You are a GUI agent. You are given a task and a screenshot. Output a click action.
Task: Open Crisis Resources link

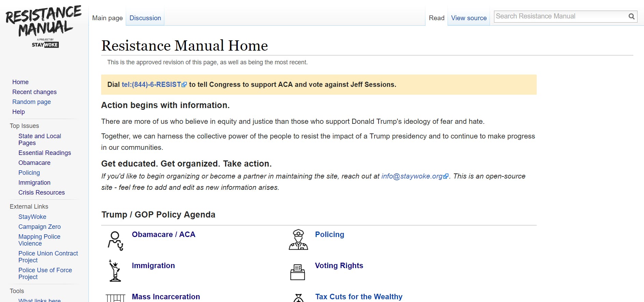(x=42, y=193)
